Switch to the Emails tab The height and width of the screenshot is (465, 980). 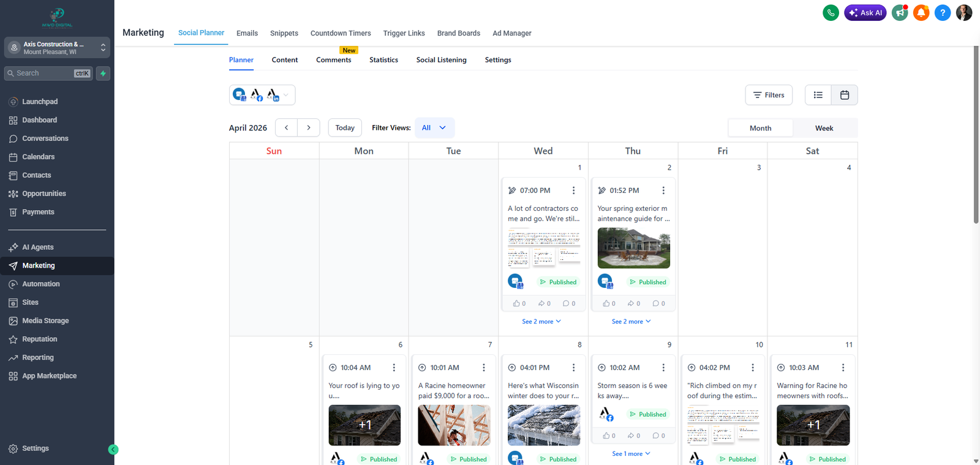tap(247, 33)
